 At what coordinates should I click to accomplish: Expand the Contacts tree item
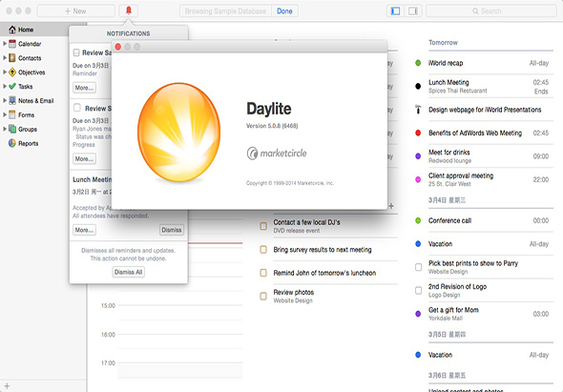5,58
